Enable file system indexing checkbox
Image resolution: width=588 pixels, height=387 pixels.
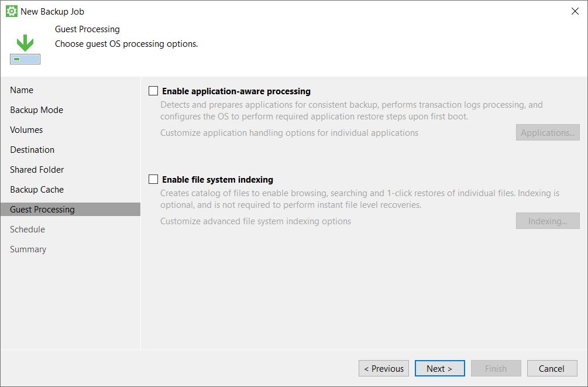point(154,180)
